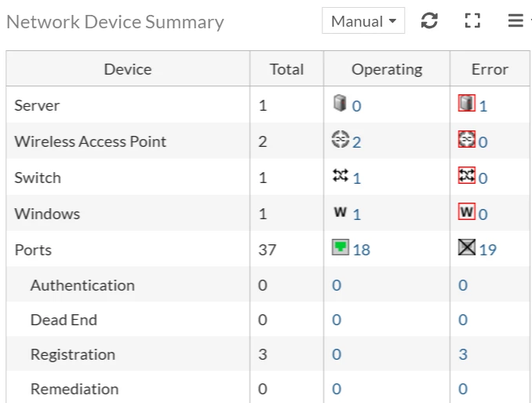Click the refresh icon
532x403 pixels.
[429, 20]
